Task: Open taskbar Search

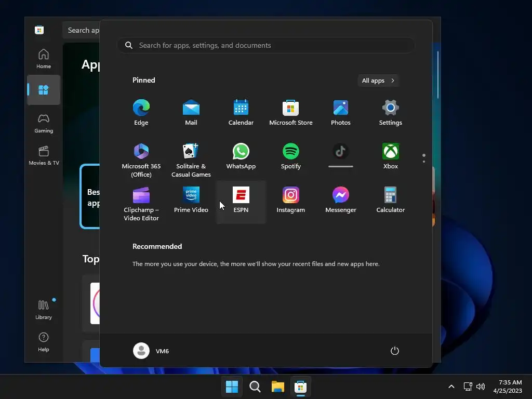Action: pos(255,387)
